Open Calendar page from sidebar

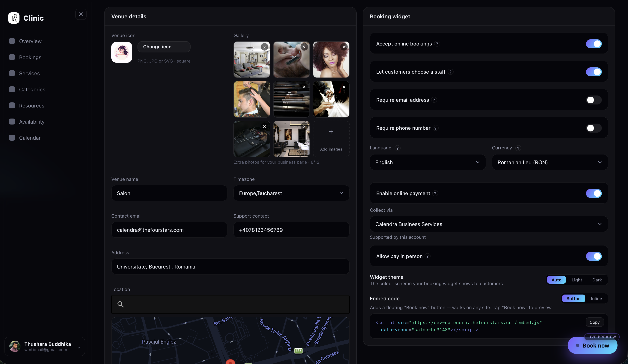(x=30, y=138)
